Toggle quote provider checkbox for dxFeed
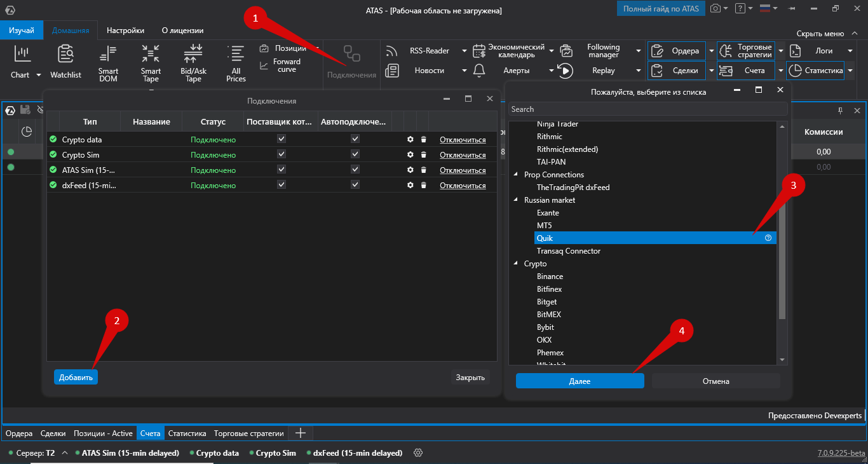Viewport: 868px width, 464px height. coord(281,184)
